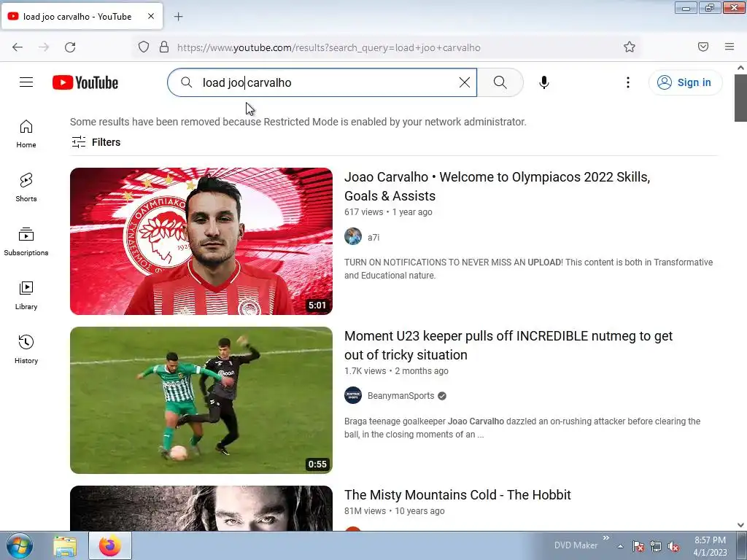Clear the search box with X
This screenshot has height=560, width=747.
pyautogui.click(x=465, y=82)
